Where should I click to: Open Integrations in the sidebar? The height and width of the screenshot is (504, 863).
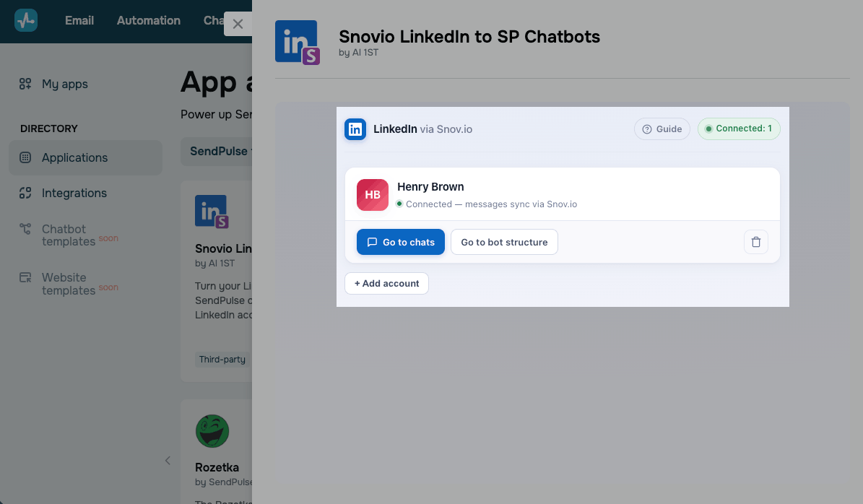[74, 193]
